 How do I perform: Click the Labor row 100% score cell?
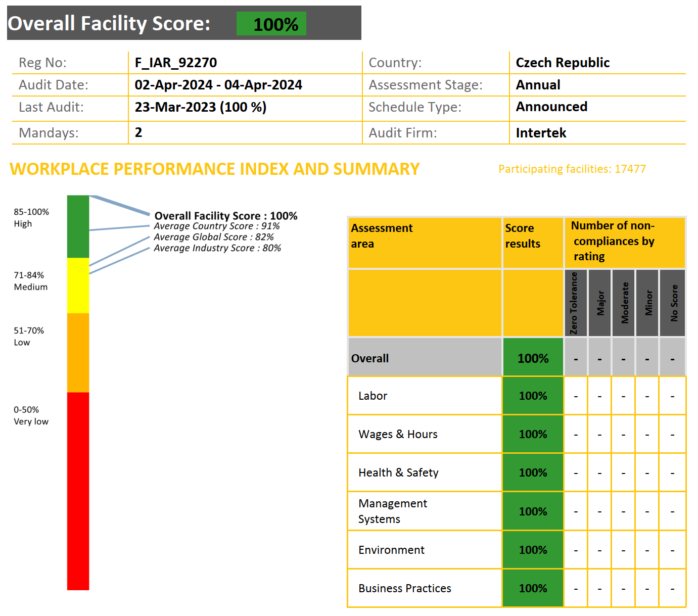(x=533, y=396)
